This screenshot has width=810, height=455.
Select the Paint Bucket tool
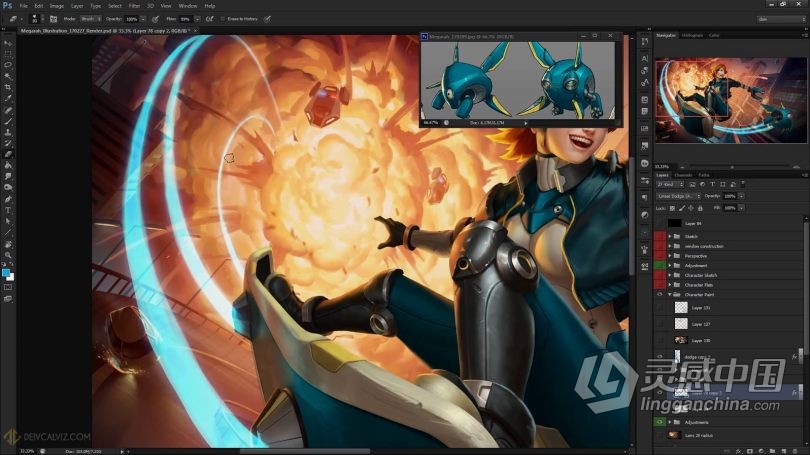coord(8,165)
